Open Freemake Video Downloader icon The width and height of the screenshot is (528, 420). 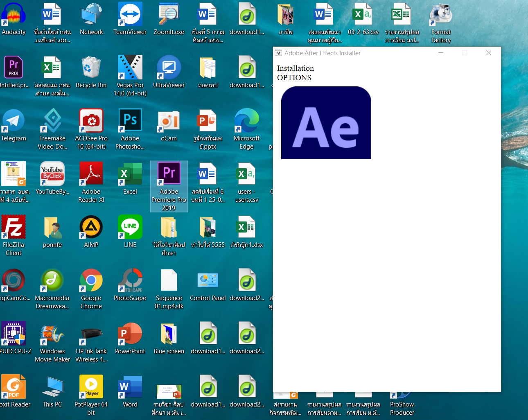click(52, 129)
